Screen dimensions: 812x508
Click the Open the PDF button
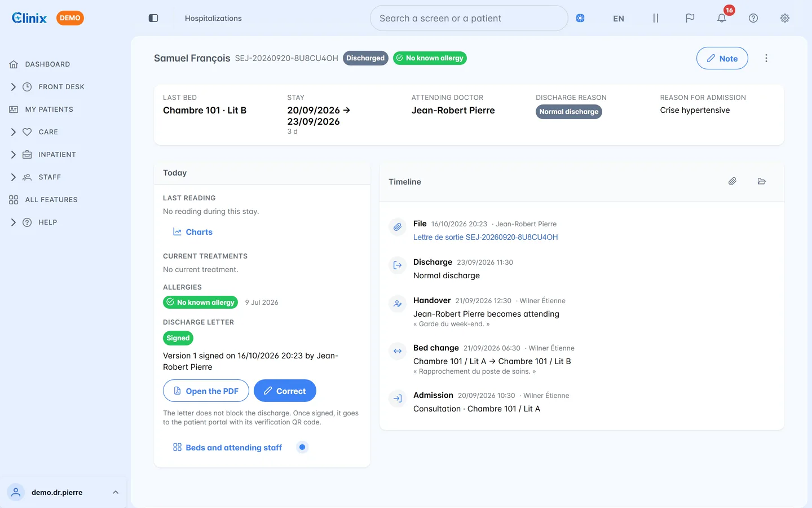point(206,391)
